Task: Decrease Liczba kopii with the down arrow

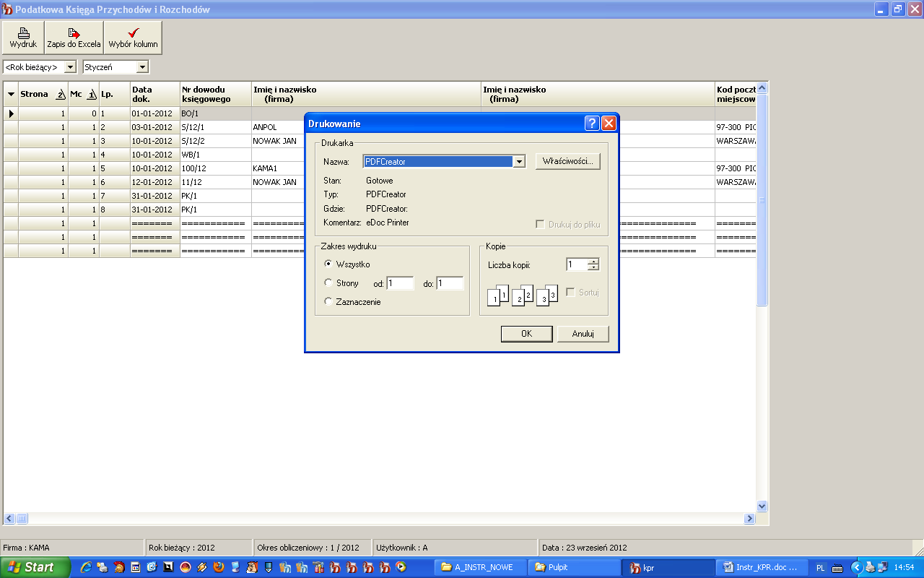Action: coord(593,268)
